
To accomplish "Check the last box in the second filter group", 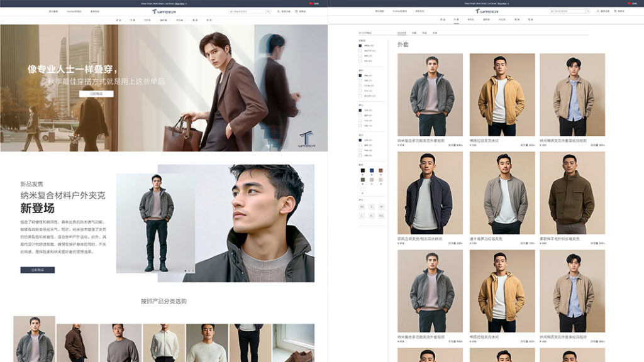I will click(360, 96).
